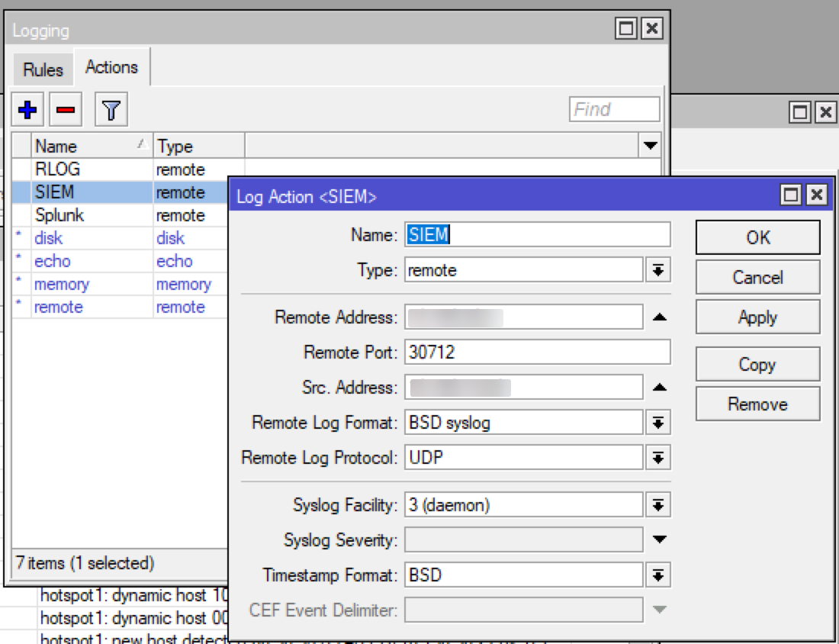Select the Actions tab
Viewport: 839px width, 644px height.
112,67
